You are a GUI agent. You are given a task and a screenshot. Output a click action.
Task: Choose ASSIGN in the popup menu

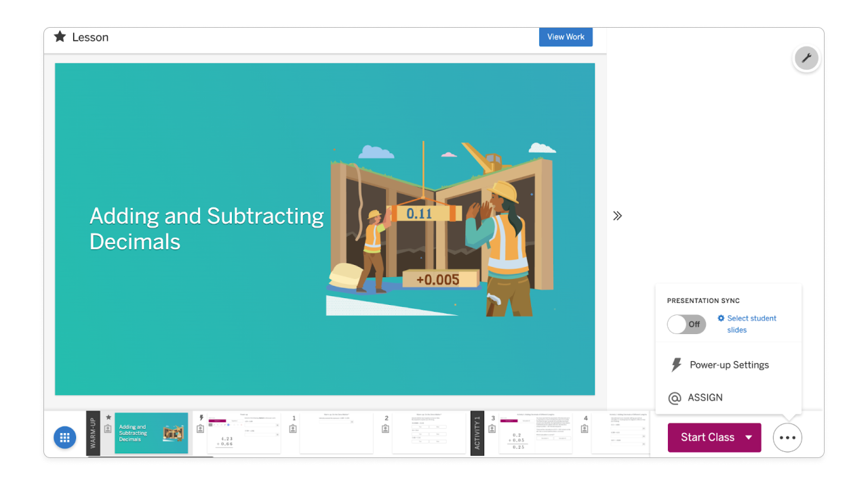pos(705,398)
